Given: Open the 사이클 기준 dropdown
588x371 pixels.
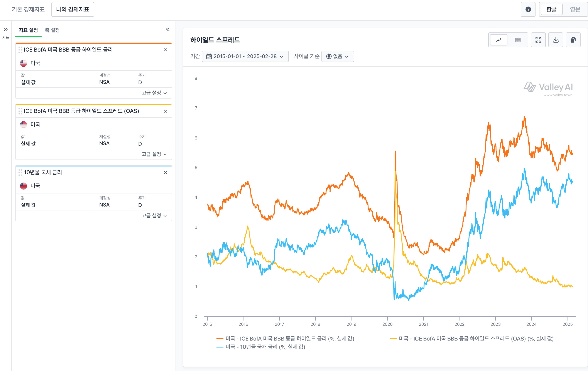Looking at the screenshot, I should pos(338,56).
